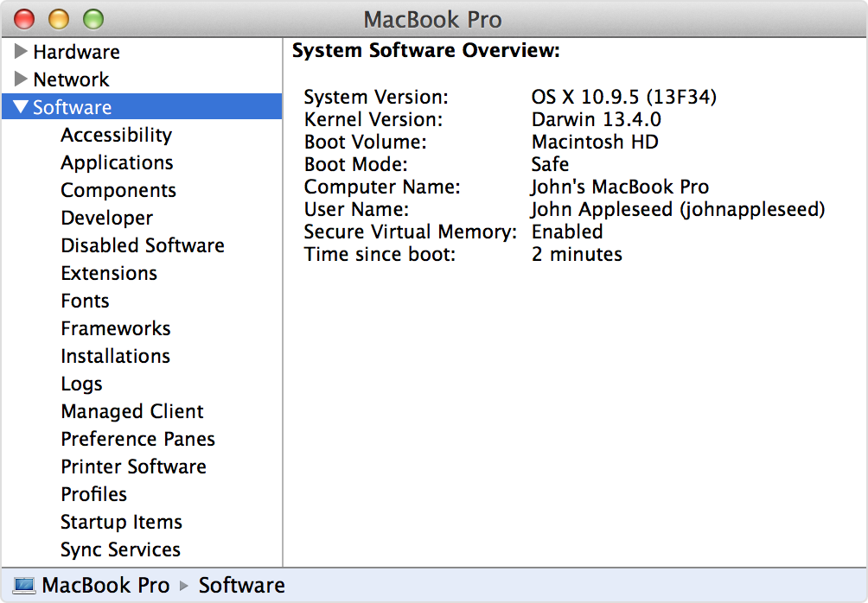868x603 pixels.
Task: Select Developer in the sidebar
Action: pyautogui.click(x=107, y=218)
